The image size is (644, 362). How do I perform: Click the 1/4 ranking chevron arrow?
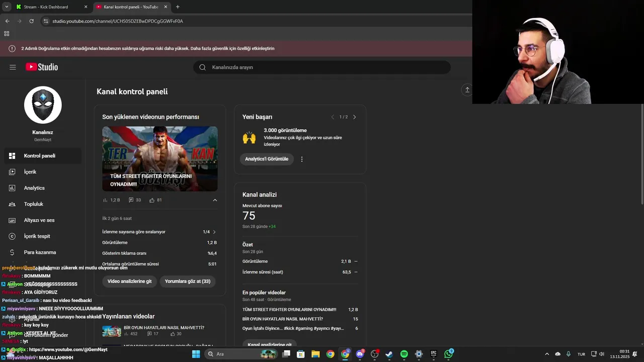tap(214, 232)
